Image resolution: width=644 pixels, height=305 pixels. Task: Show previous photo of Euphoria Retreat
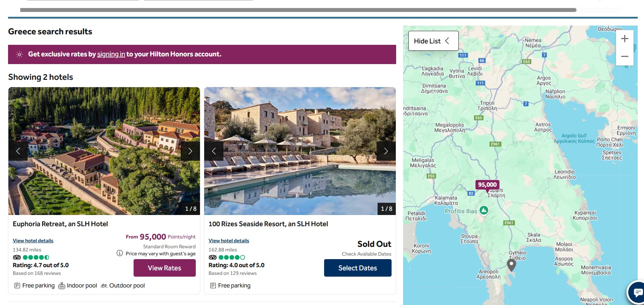click(18, 151)
